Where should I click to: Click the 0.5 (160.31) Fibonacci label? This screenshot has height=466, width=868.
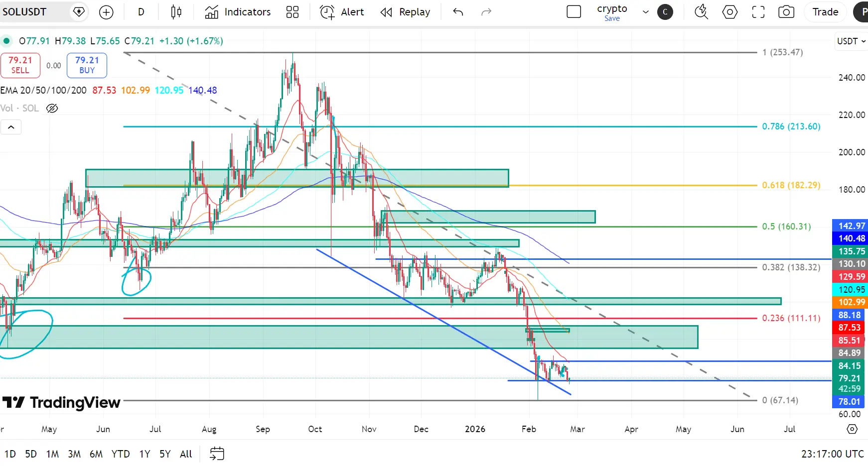[786, 227]
